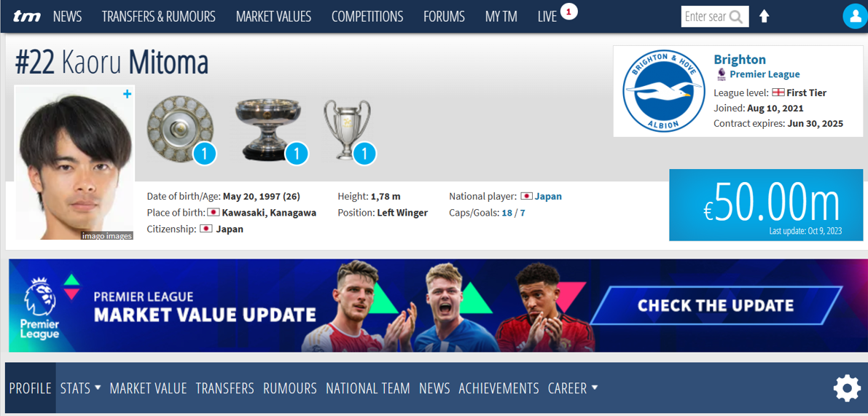Click the upward arrow icon in header
This screenshot has width=868, height=416.
coord(764,17)
